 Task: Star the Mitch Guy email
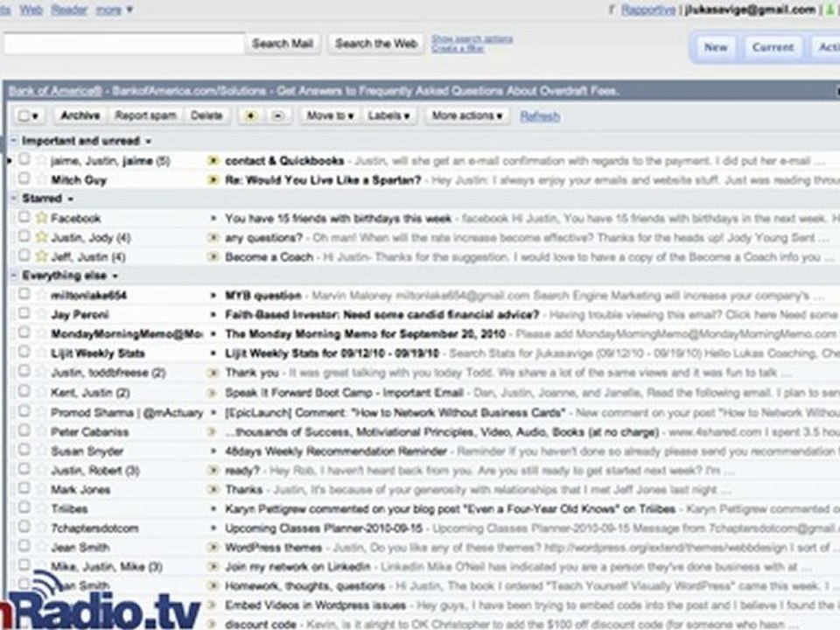coord(41,178)
